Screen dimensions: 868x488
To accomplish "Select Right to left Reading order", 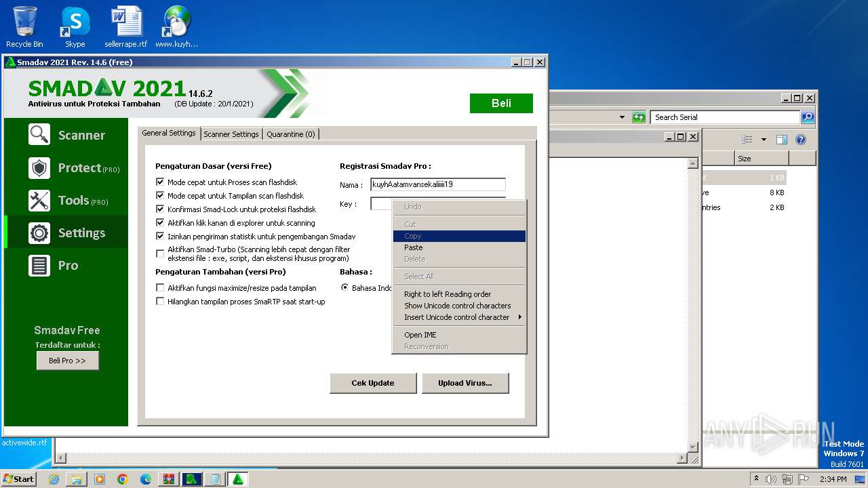I will [x=459, y=294].
